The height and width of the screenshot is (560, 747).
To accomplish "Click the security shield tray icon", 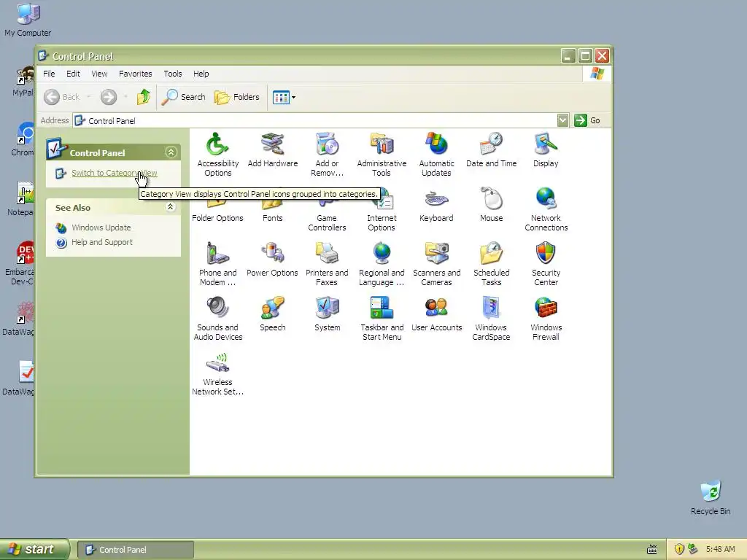I will tap(679, 550).
